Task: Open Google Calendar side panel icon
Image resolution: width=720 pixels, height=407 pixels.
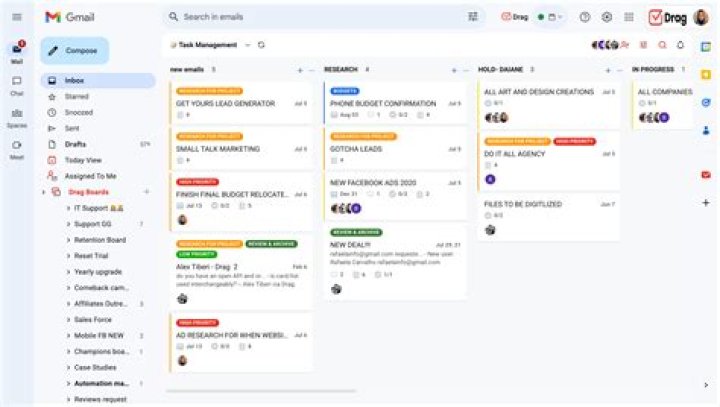Action: (x=706, y=46)
